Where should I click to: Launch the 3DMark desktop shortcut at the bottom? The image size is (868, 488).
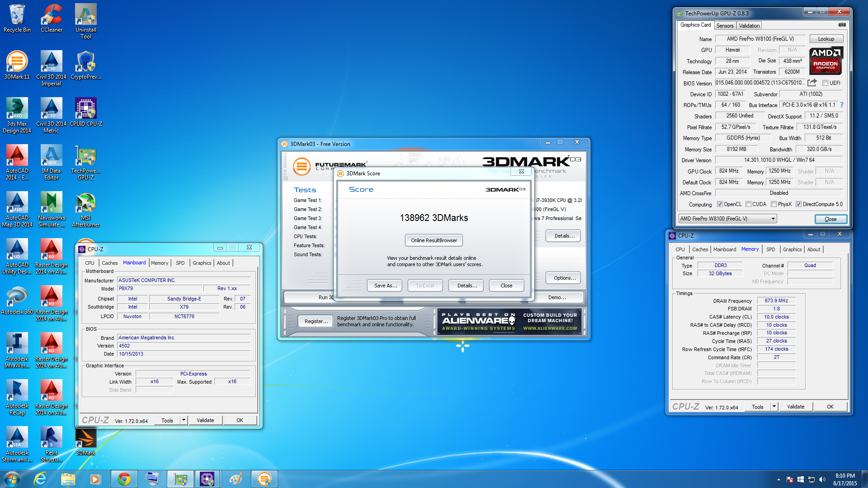point(86,441)
